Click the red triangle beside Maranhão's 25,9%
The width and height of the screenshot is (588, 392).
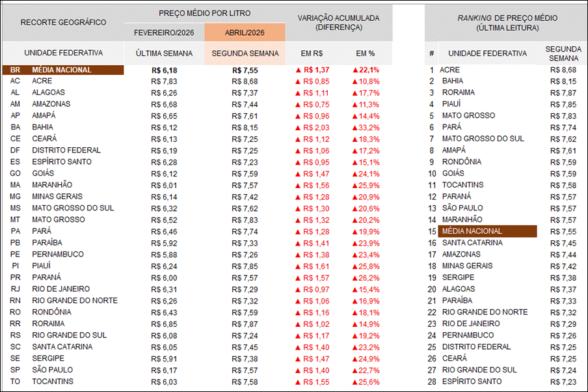(355, 185)
